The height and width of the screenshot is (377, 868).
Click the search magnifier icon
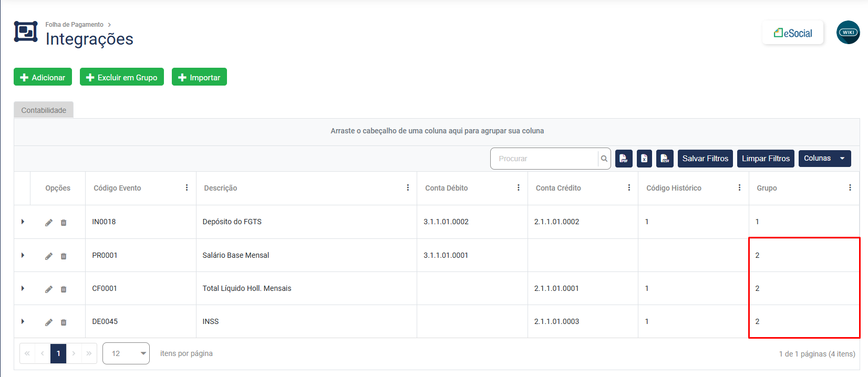click(604, 159)
